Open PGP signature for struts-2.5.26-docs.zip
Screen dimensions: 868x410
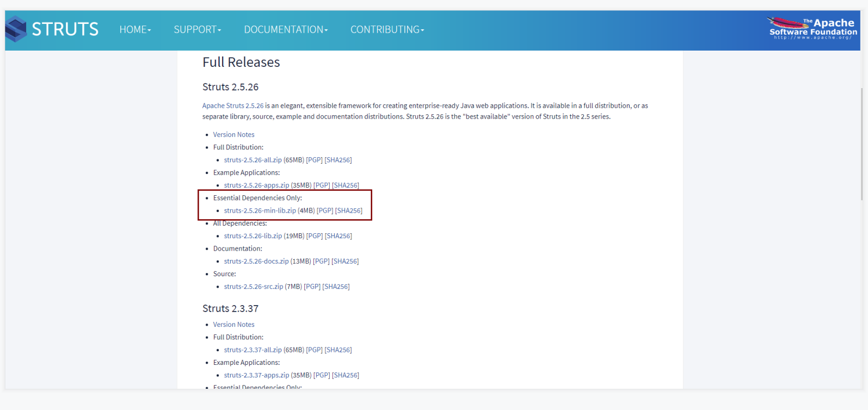point(321,261)
